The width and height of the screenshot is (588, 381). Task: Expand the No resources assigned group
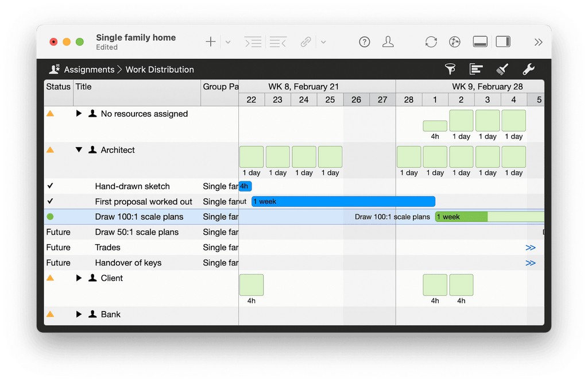79,114
